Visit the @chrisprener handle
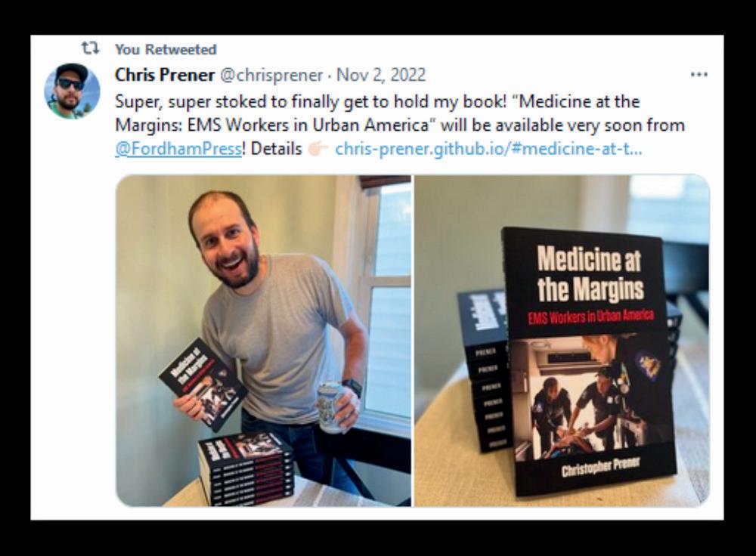 [x=271, y=75]
